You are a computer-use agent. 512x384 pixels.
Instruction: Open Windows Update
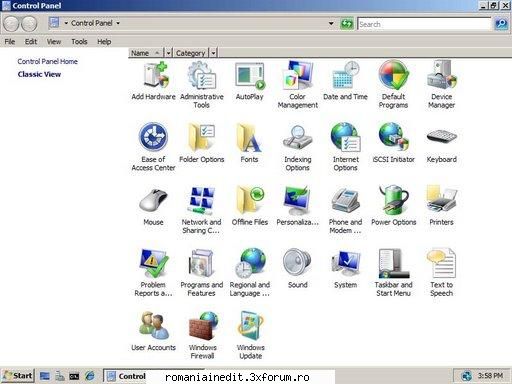pos(251,335)
